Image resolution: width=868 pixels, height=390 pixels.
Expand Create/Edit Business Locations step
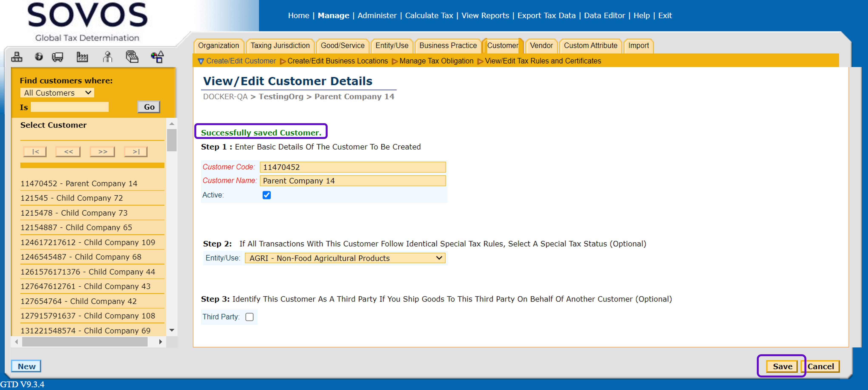[337, 61]
